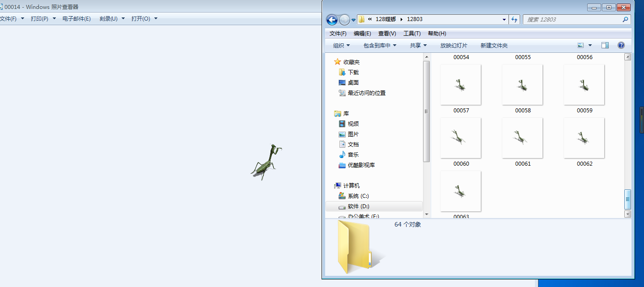Open the recent pages dropdown beside Forward
Viewport: 644px width, 287px height.
click(353, 20)
